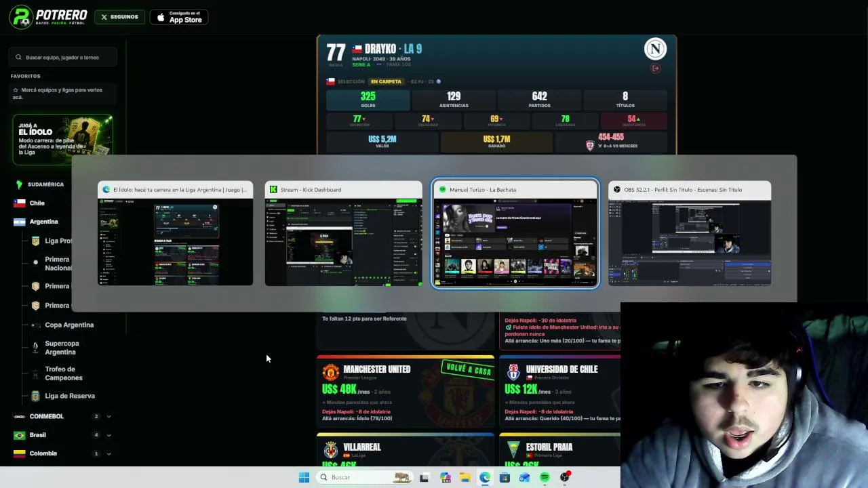
Task: Select the Manchester United offer card
Action: coord(406,392)
